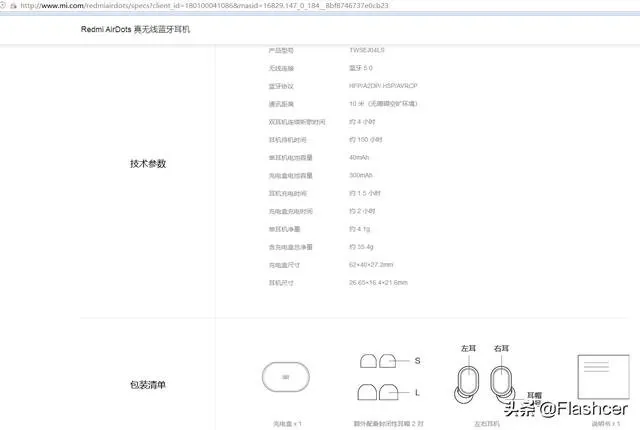This screenshot has width=640, height=430.
Task: Click the L size label
Action: pyautogui.click(x=417, y=392)
